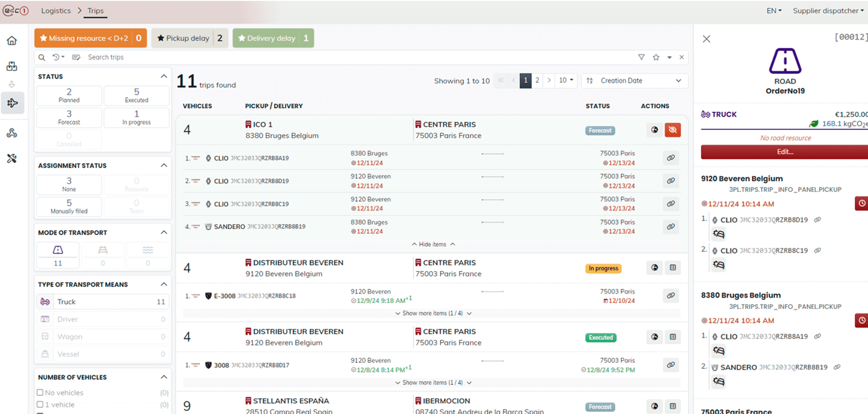Click 'Hide items' under ICO 1 trip
This screenshot has height=414, width=868.
pos(432,245)
